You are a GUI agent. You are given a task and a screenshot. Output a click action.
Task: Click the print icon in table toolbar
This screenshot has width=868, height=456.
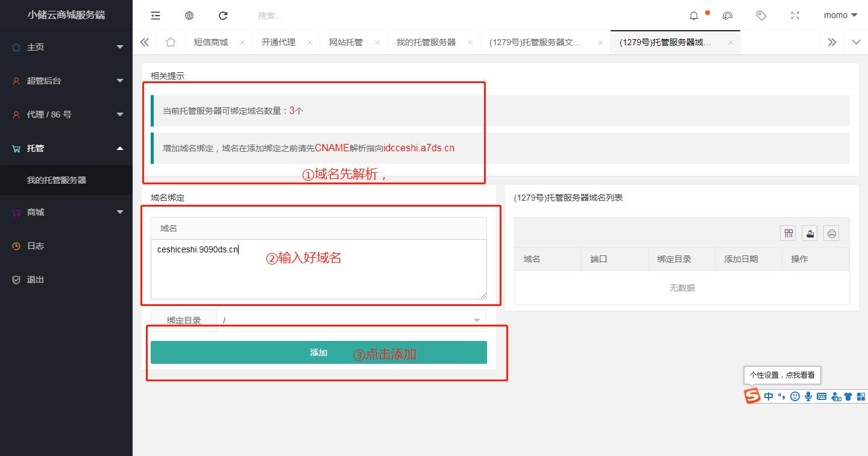(832, 233)
